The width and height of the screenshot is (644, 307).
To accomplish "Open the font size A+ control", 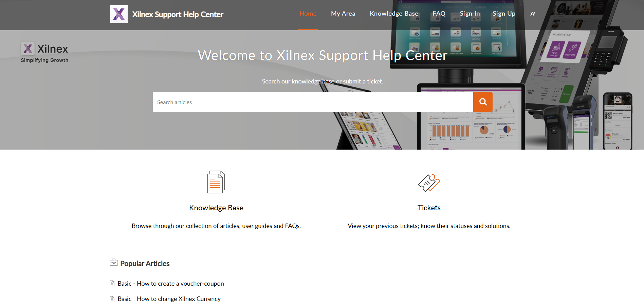I will click(x=533, y=14).
